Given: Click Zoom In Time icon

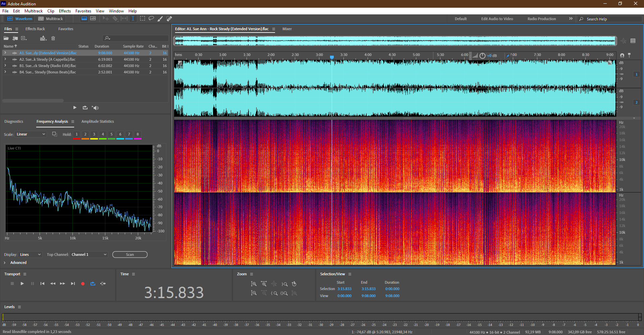Looking at the screenshot, I should 264,284.
